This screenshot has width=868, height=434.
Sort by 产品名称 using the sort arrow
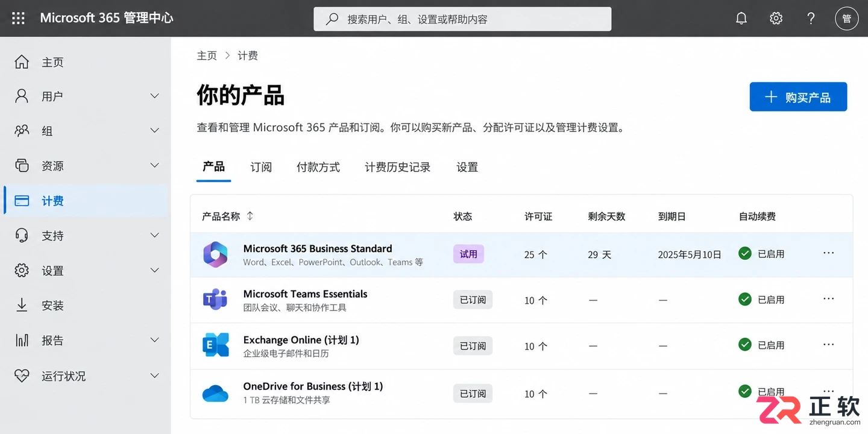(x=250, y=216)
